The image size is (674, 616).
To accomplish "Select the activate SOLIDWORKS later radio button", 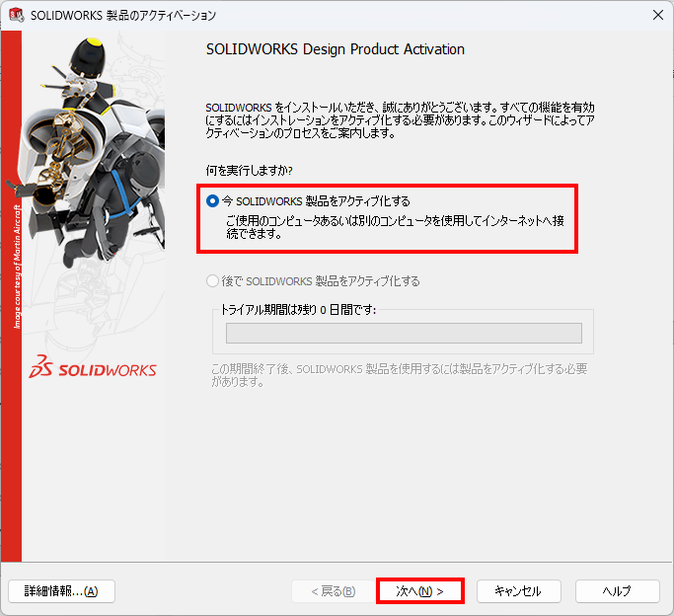I will pos(213,281).
